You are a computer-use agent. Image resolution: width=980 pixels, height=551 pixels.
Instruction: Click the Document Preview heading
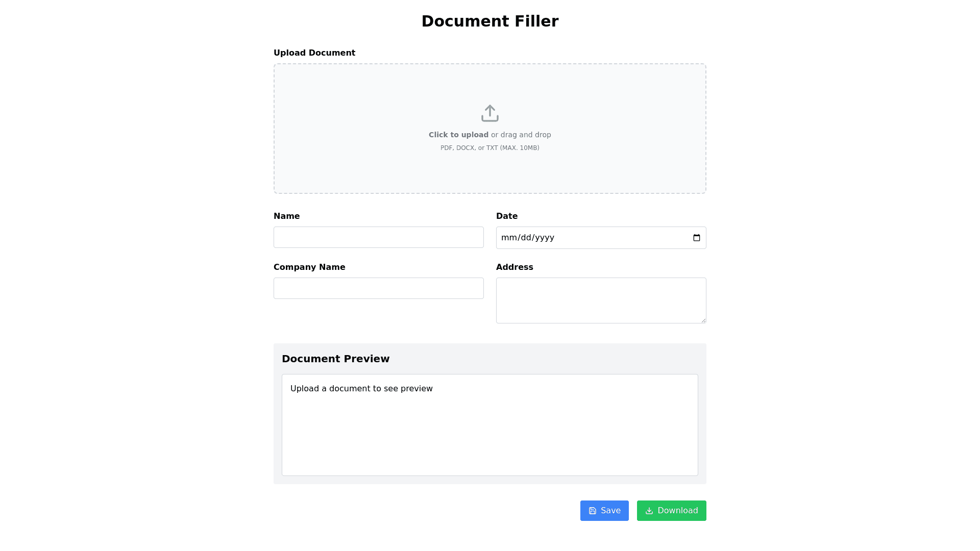click(335, 359)
